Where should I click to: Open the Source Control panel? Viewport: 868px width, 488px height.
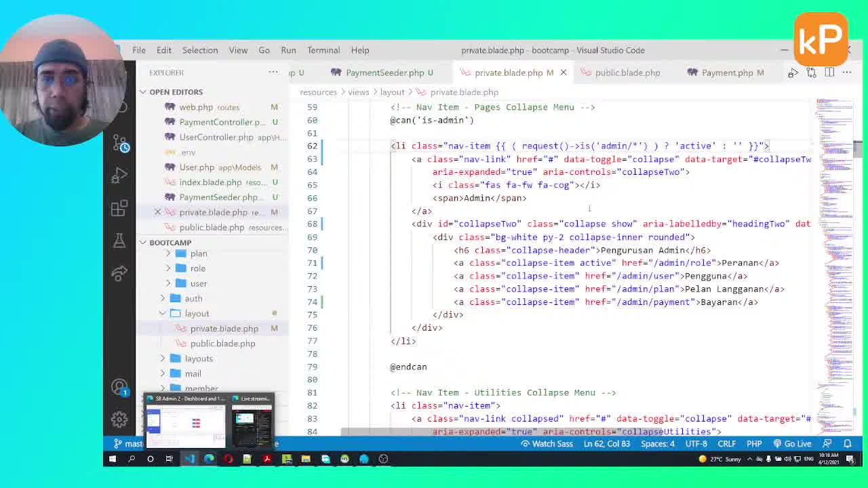(x=119, y=144)
